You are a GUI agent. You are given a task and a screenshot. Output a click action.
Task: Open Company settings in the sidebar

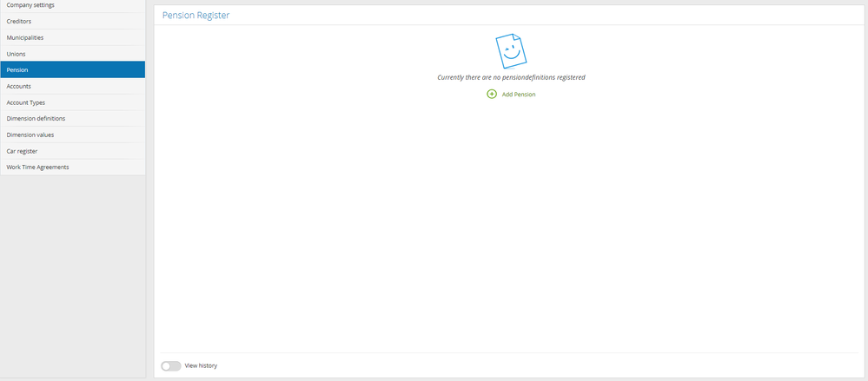tap(72, 5)
